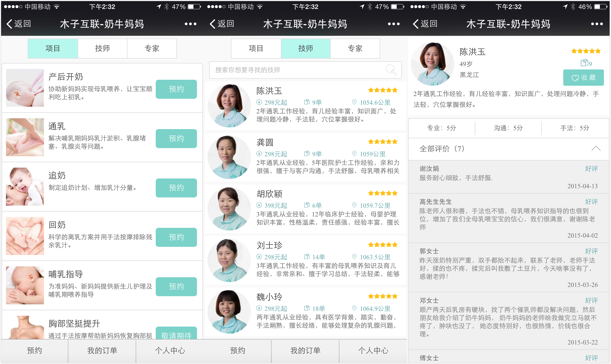The height and width of the screenshot is (364, 611).
Task: Click the five-star rating of 魏小玲
Action: pyautogui.click(x=383, y=296)
